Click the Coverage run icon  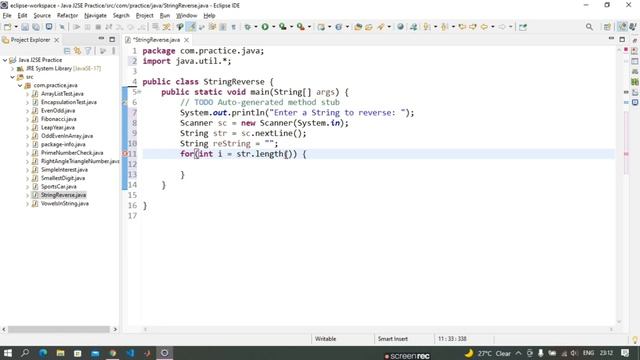[x=282, y=27]
